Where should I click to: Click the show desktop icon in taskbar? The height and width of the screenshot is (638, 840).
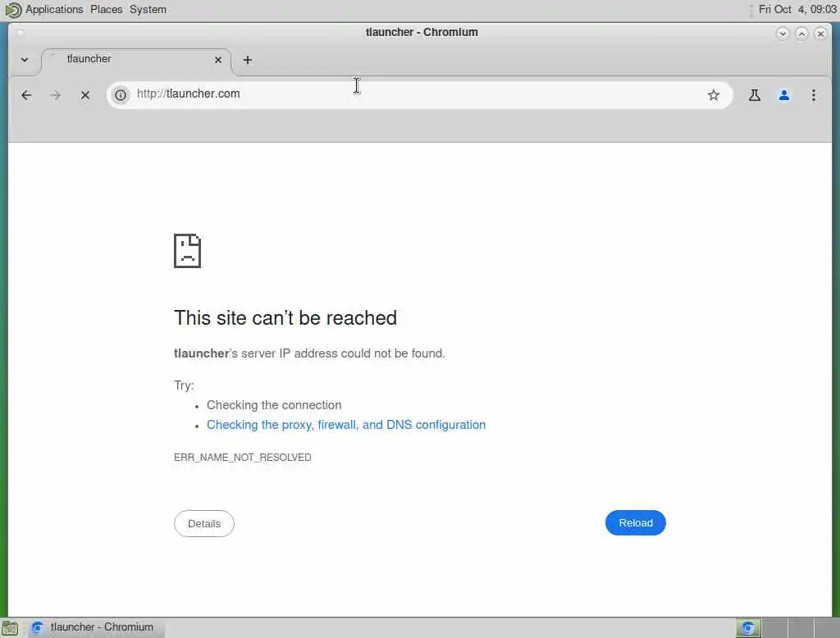[10, 628]
